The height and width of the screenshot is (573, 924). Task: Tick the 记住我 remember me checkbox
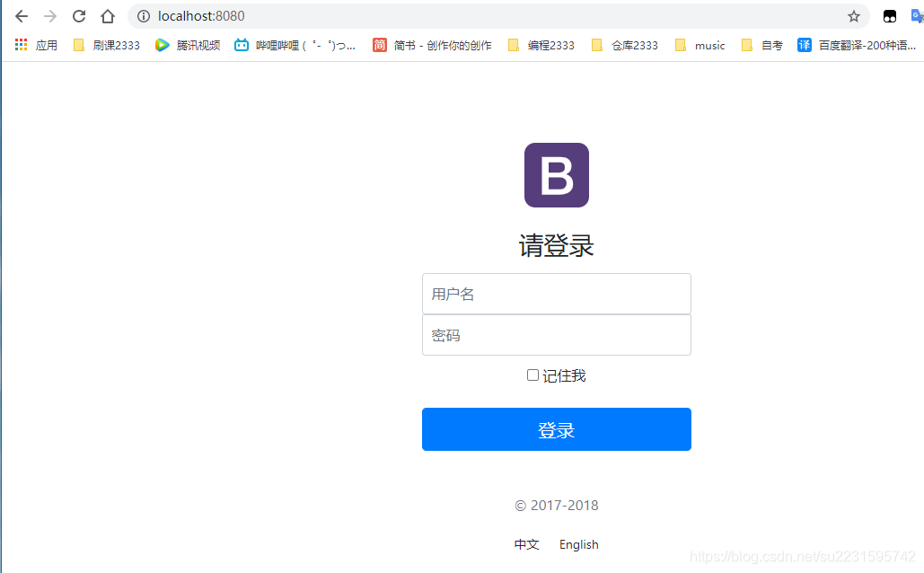[532, 375]
